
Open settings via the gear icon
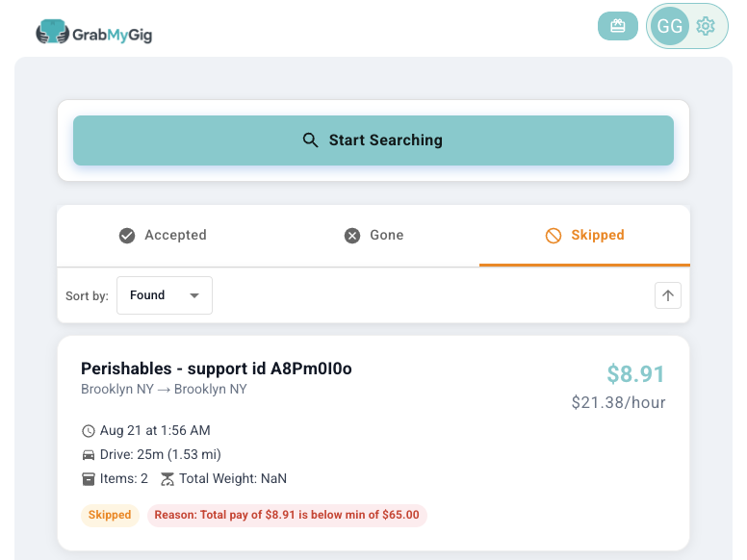click(706, 26)
